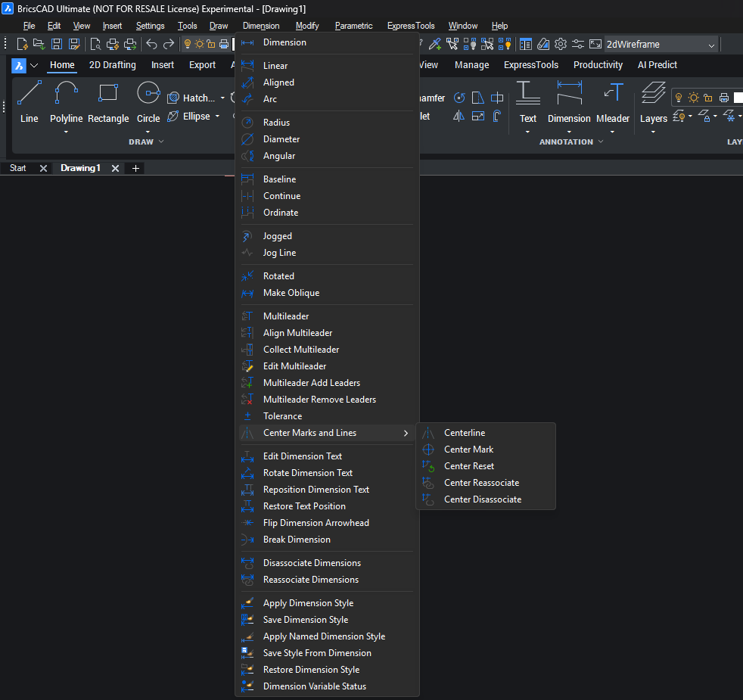The width and height of the screenshot is (743, 700).
Task: Click the Undo arrow icon
Action: pos(151,44)
